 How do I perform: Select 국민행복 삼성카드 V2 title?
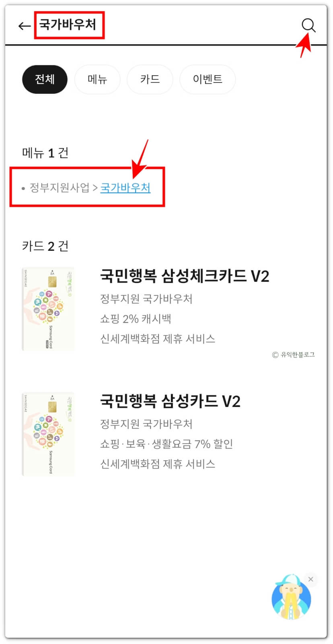point(170,401)
